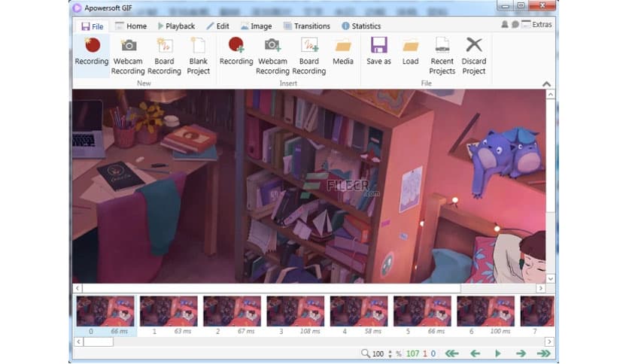Click the preview horizontal left scroll arrow
The width and height of the screenshot is (629, 364).
77,288
